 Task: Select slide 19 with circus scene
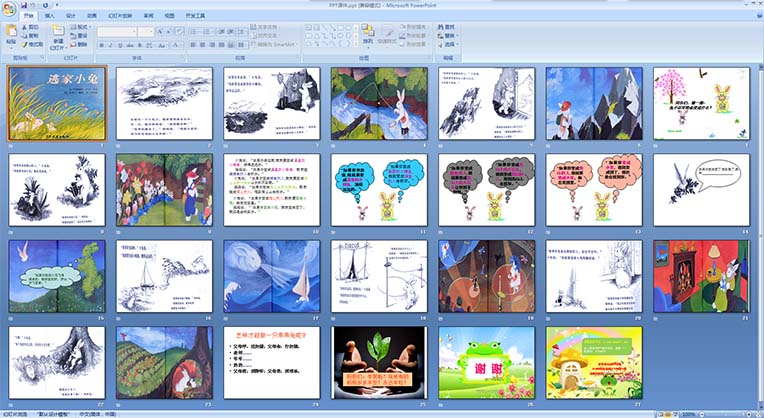(487, 276)
